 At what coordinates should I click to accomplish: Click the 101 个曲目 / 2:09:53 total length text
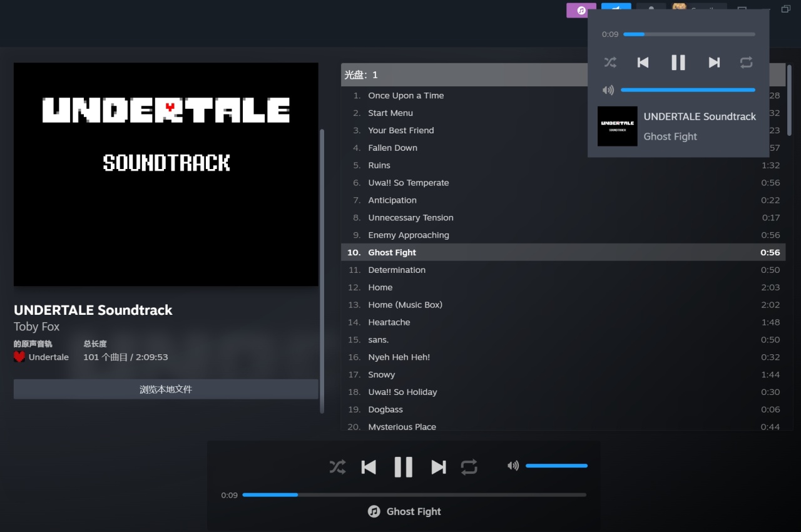point(126,357)
